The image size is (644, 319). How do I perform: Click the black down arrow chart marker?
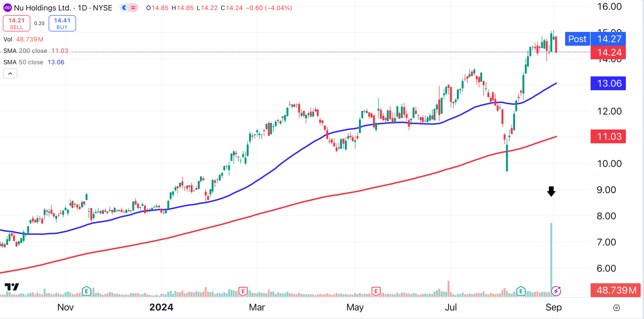pyautogui.click(x=551, y=191)
